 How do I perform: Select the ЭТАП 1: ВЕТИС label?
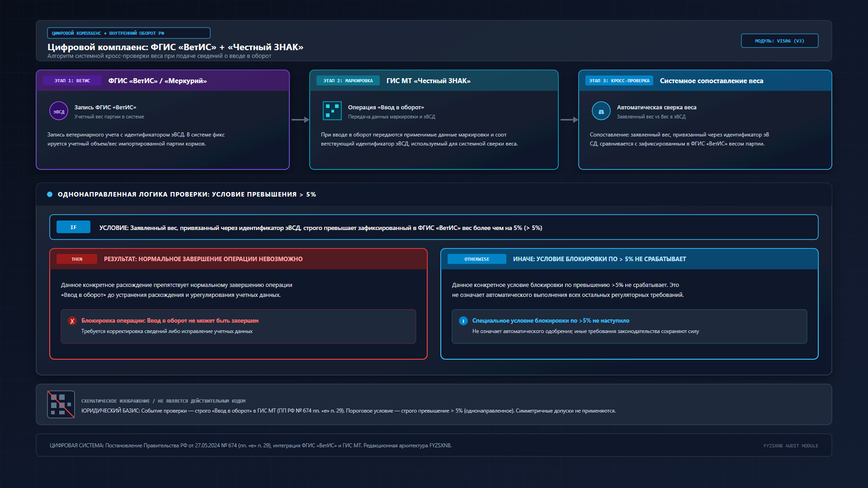pos(72,80)
